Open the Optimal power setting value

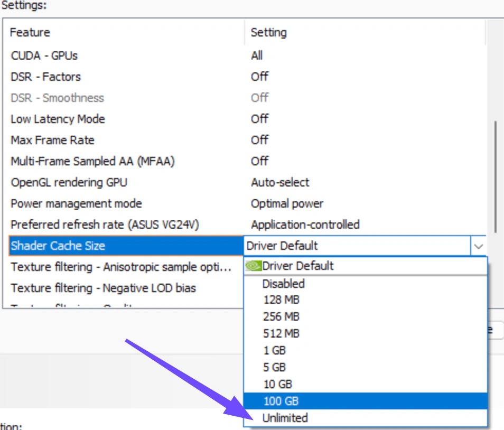[x=287, y=203]
